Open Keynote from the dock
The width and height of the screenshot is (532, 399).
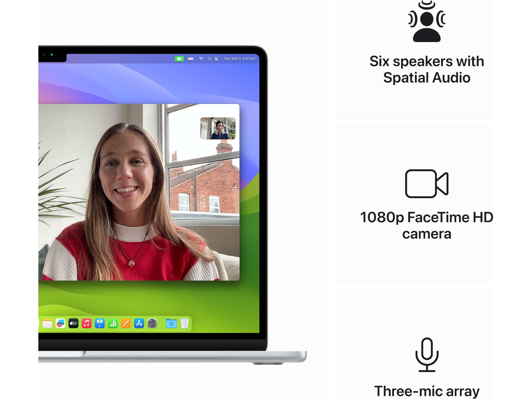click(x=100, y=323)
